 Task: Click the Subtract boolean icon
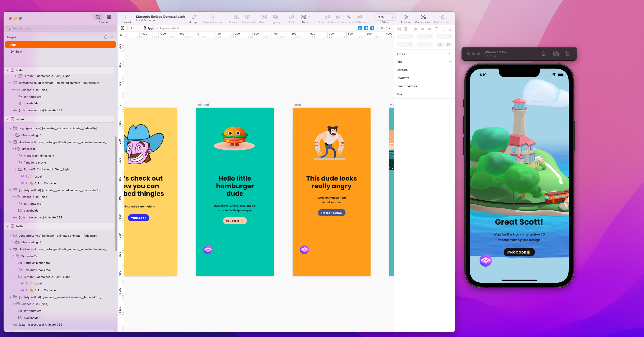coord(338,17)
